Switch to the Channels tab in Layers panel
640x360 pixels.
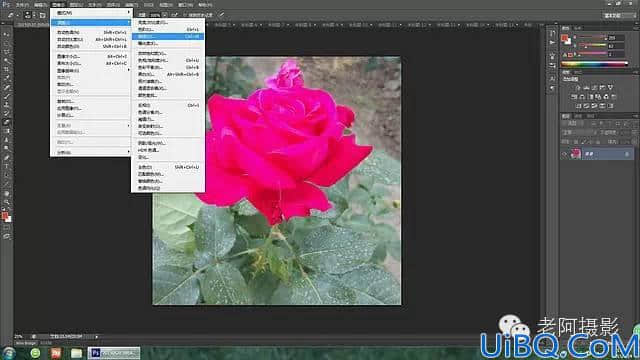(x=579, y=116)
